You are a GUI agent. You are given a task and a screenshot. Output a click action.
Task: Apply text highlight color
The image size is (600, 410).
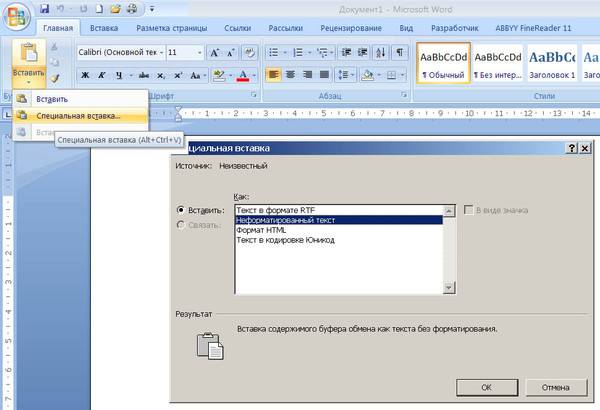pos(219,75)
